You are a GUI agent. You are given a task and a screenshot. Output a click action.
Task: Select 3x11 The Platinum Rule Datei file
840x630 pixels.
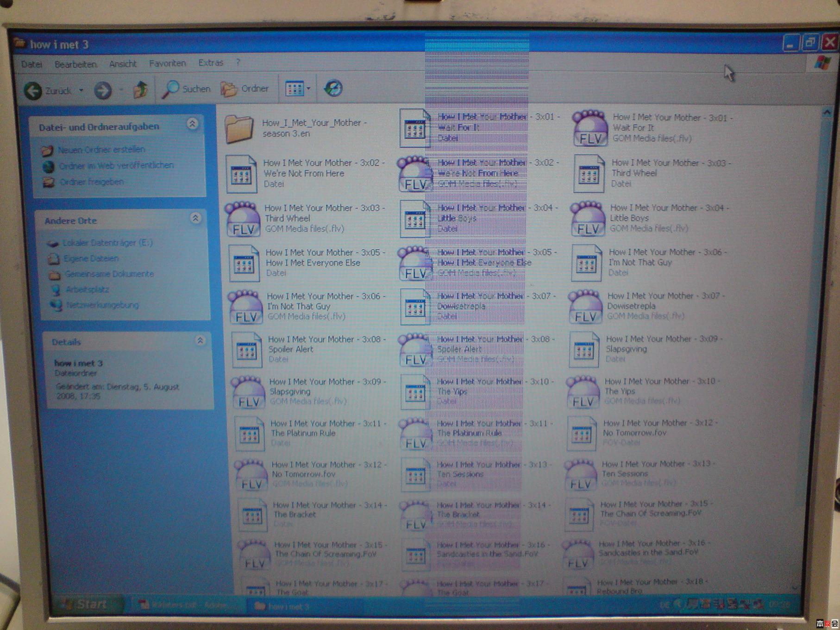(x=311, y=433)
